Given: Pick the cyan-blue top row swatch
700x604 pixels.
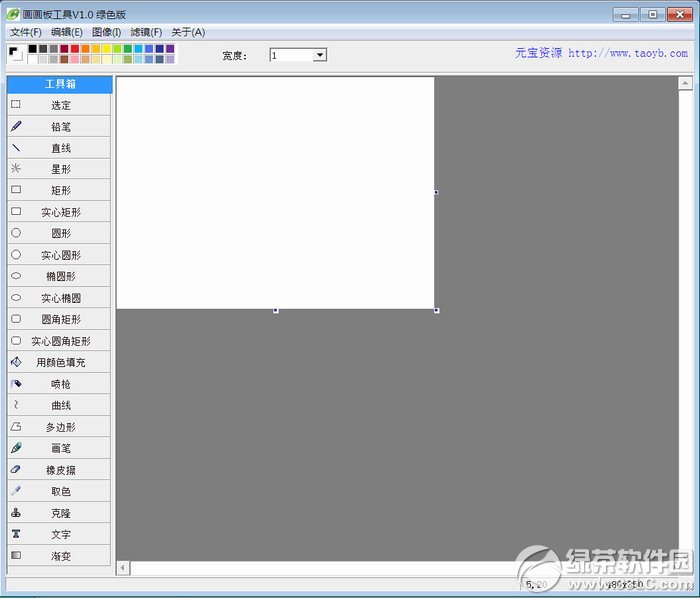Looking at the screenshot, I should [x=138, y=49].
